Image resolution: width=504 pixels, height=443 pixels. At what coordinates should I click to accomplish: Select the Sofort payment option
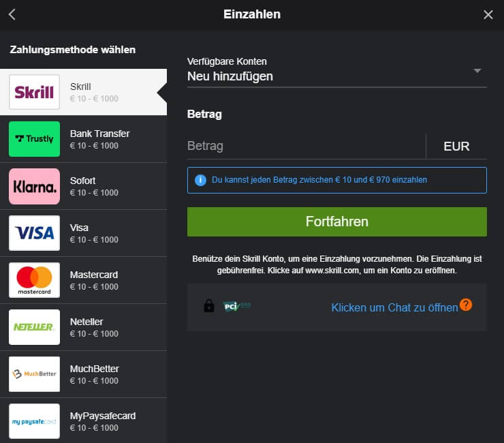[x=84, y=186]
